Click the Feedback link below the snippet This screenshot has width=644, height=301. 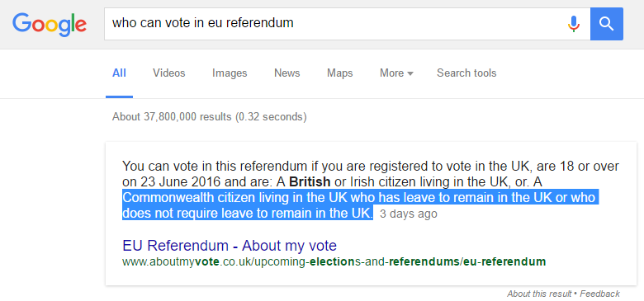click(x=599, y=294)
